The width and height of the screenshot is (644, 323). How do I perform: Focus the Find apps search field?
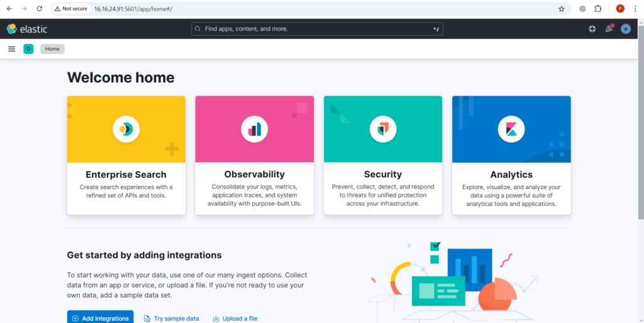[x=317, y=29]
